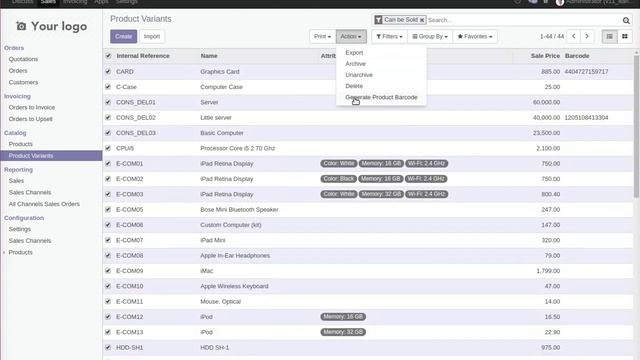Click the camera icon beside Your logo

pyautogui.click(x=21, y=27)
